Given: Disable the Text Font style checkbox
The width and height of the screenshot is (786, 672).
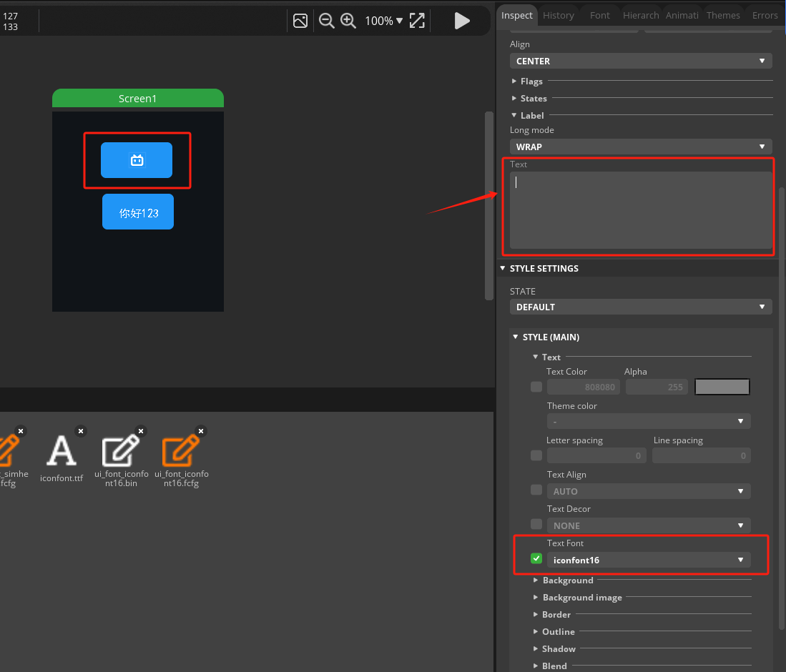Looking at the screenshot, I should coord(536,558).
